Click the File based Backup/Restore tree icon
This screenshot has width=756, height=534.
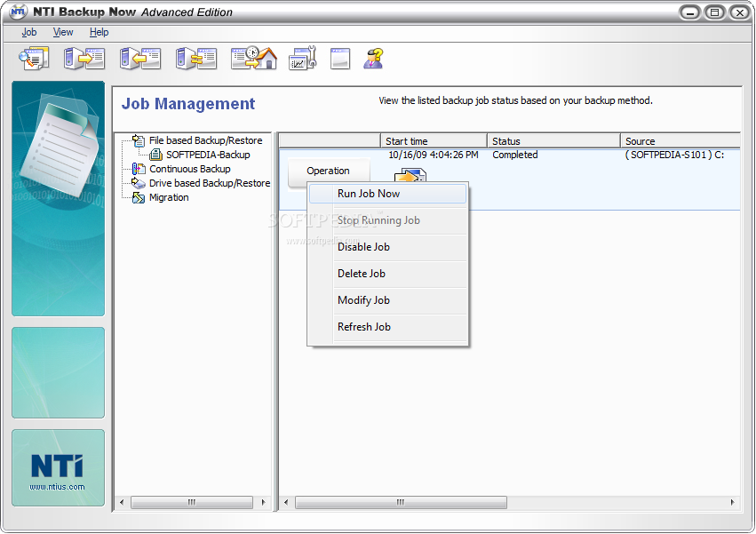[139, 140]
